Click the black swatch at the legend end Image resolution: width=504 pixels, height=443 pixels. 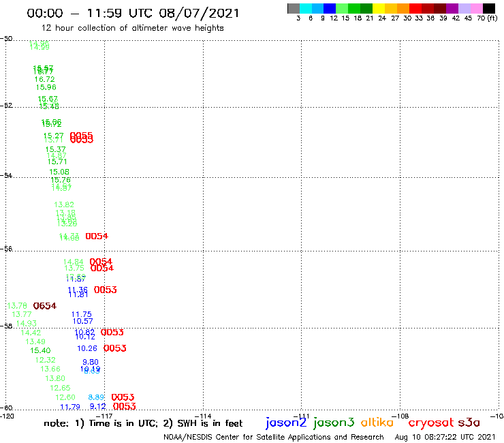pyautogui.click(x=488, y=8)
